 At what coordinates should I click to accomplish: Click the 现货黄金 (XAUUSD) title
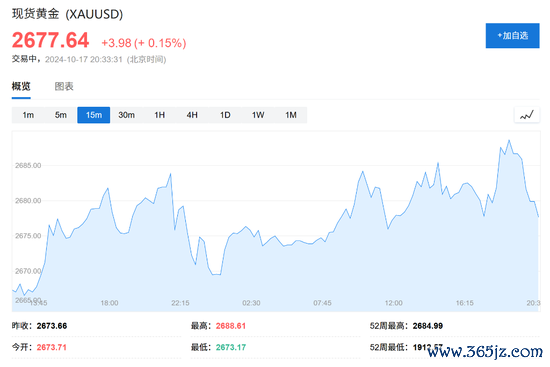coord(67,14)
